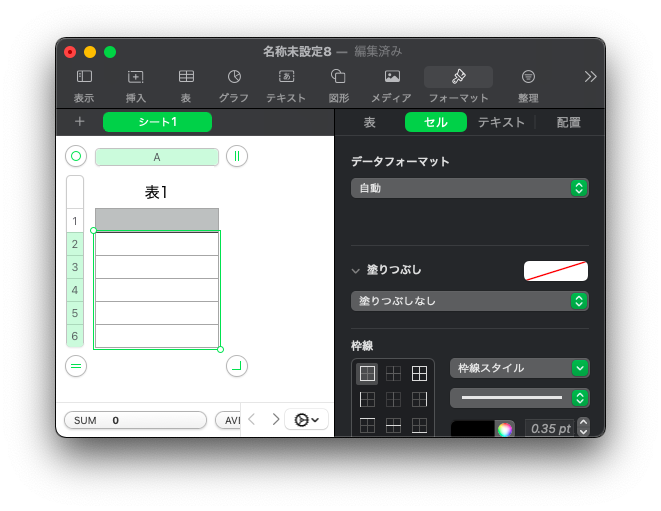Click the SUM 0 status pill
661x511 pixels.
coord(135,420)
